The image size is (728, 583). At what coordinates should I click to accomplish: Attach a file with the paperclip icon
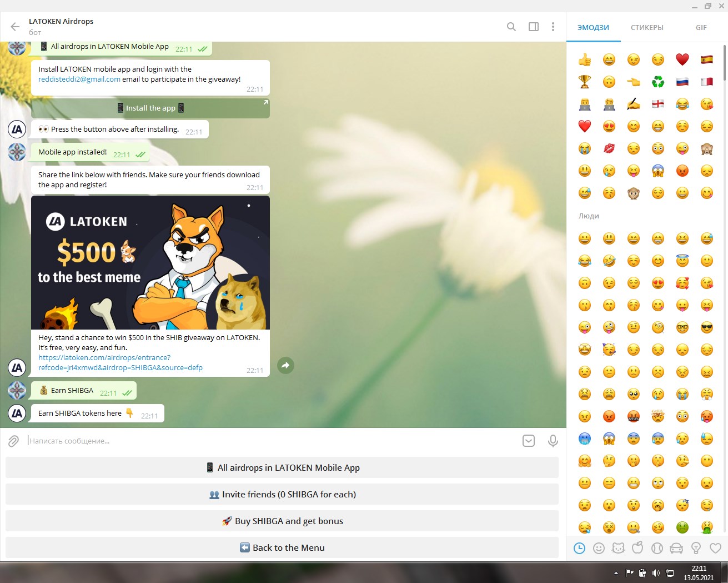pyautogui.click(x=13, y=441)
